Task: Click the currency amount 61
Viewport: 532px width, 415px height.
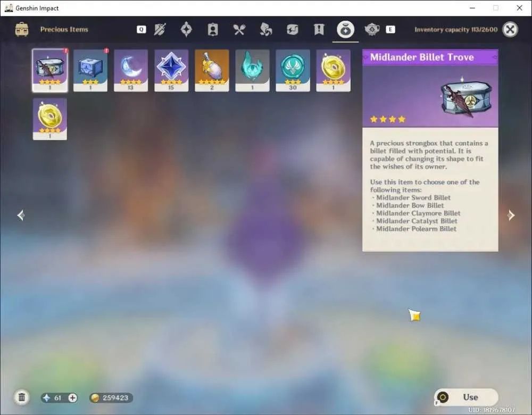Action: 57,397
